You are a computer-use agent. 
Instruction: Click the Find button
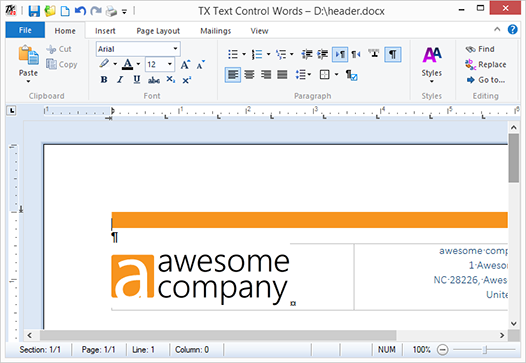(x=480, y=49)
